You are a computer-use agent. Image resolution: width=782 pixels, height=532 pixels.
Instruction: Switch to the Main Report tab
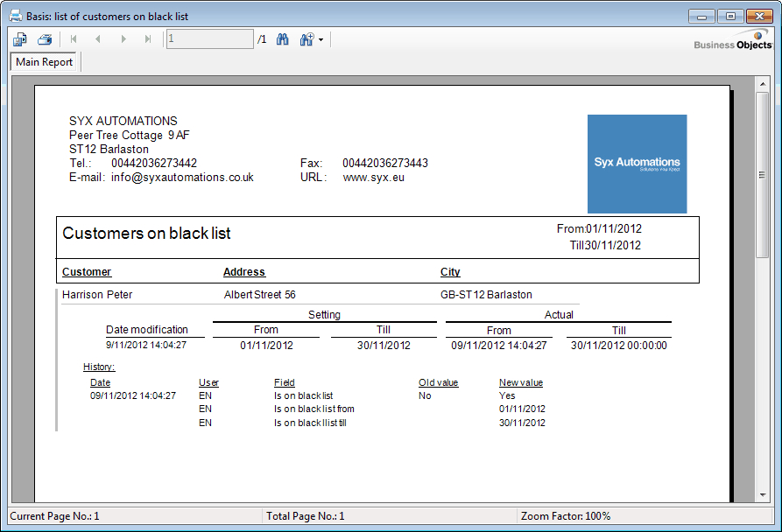tap(45, 62)
